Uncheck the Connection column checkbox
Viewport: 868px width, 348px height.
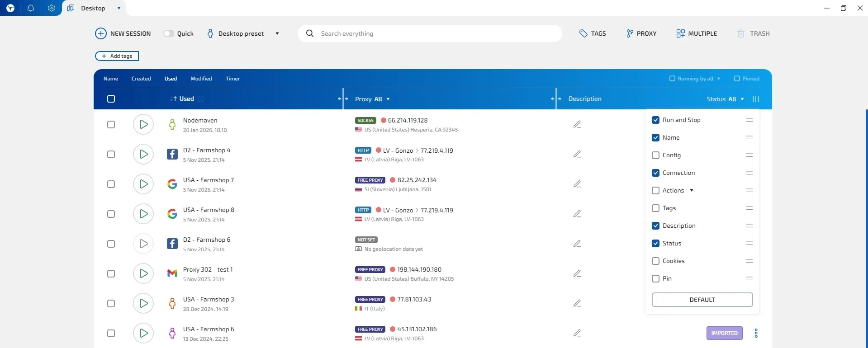click(x=655, y=173)
